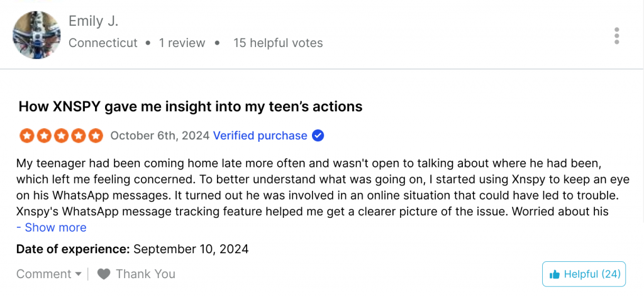The image size is (644, 297).
Task: Send a Thank You to the reviewer
Action: coord(136,274)
